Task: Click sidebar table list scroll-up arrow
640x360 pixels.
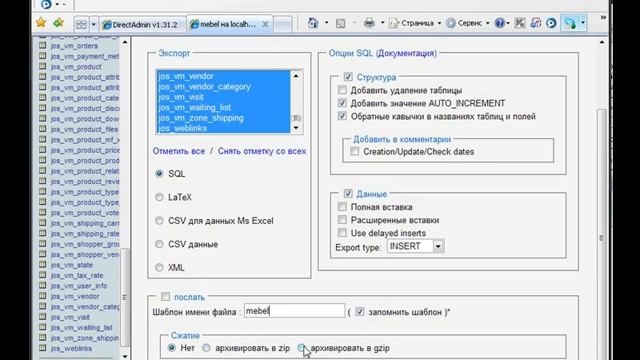Action: pyautogui.click(x=125, y=42)
